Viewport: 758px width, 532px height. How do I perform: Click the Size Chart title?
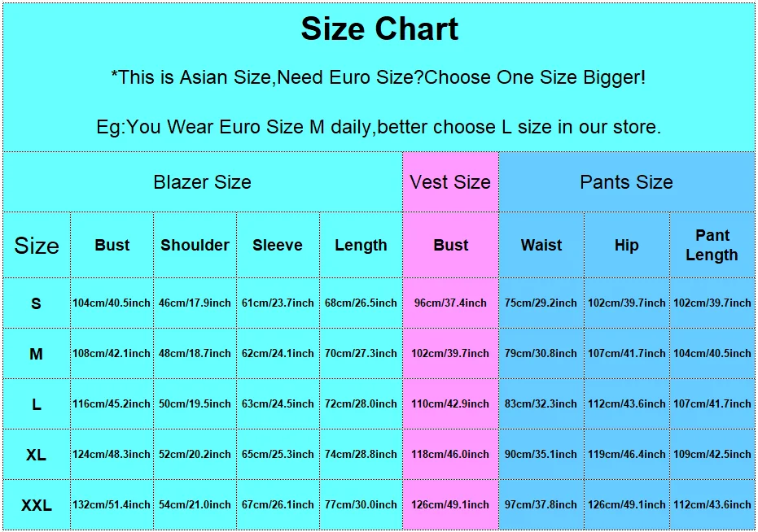[x=379, y=29]
